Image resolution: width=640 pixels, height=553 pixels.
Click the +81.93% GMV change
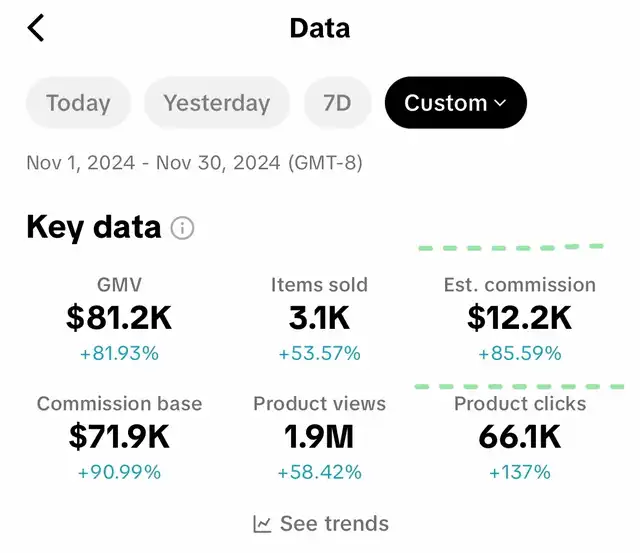pyautogui.click(x=119, y=353)
